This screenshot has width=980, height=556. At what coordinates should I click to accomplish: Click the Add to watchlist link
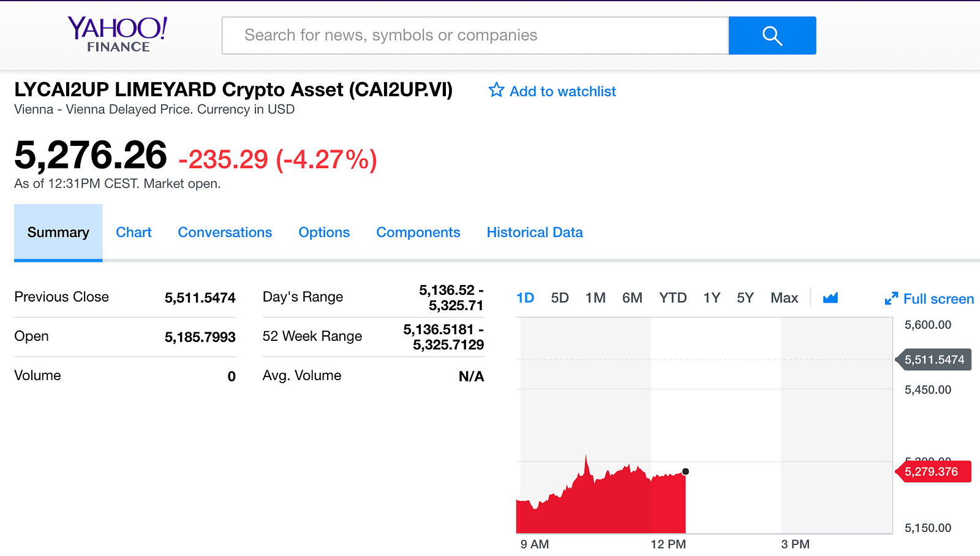pyautogui.click(x=562, y=91)
